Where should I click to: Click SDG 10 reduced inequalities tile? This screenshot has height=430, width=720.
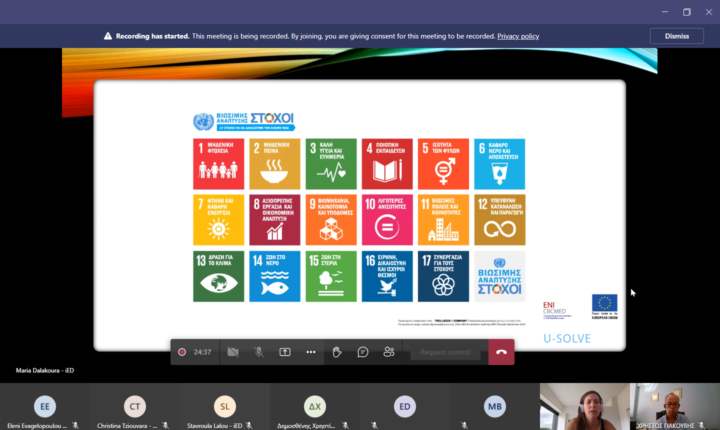point(387,220)
